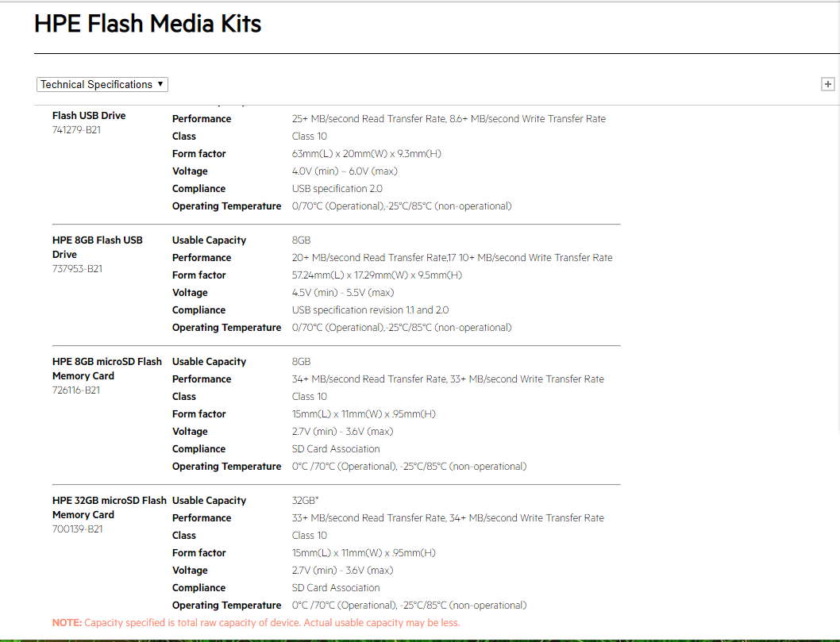Click the plus expand icon at right
The height and width of the screenshot is (642, 840).
[827, 84]
